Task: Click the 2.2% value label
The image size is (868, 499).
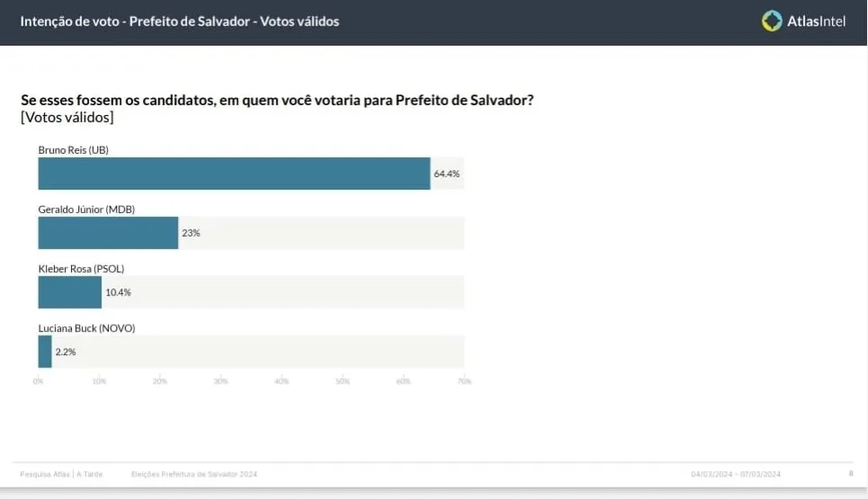Action: click(x=66, y=352)
